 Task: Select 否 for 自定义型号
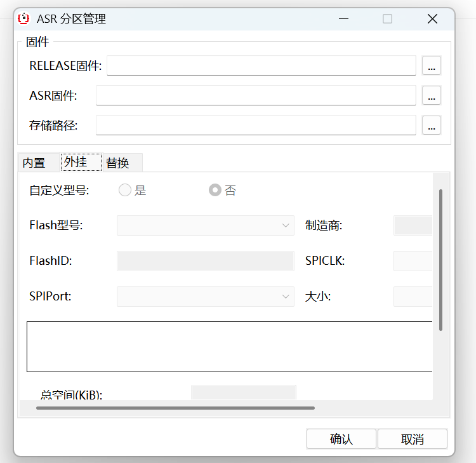215,190
